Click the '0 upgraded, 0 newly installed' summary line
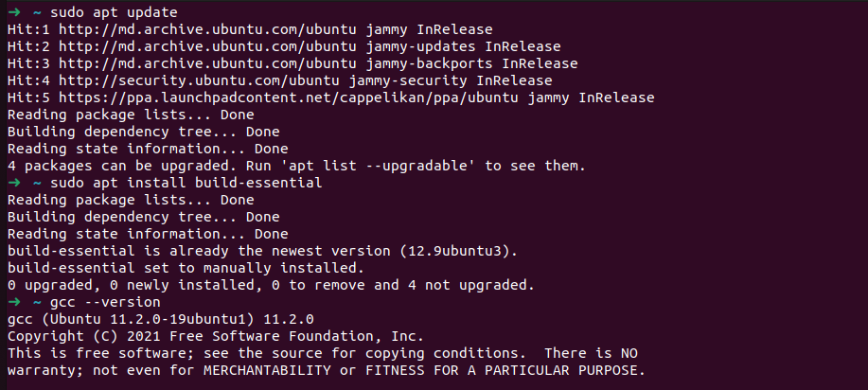 click(272, 285)
